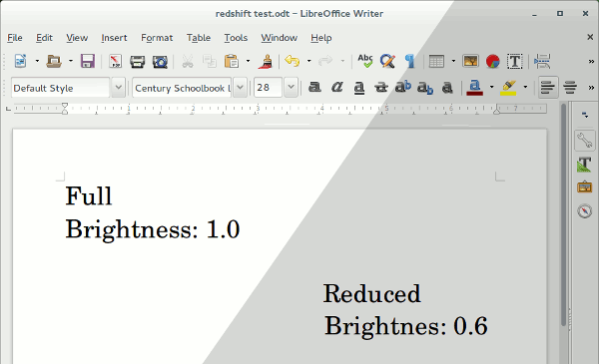Apply the dark red Font Color
Image resolution: width=599 pixels, height=364 pixels.
click(x=475, y=88)
